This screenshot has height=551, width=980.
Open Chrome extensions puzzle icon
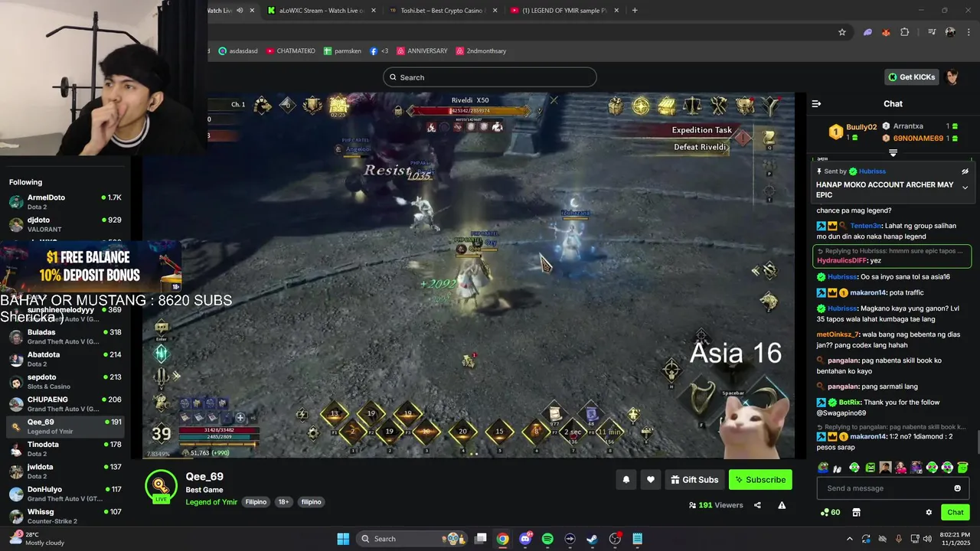[x=905, y=32]
